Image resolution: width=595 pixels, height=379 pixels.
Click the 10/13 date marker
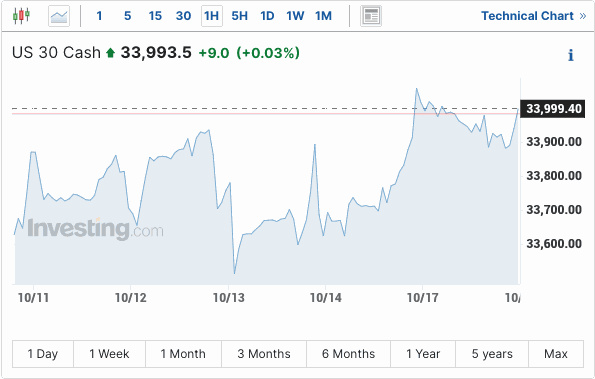point(228,298)
